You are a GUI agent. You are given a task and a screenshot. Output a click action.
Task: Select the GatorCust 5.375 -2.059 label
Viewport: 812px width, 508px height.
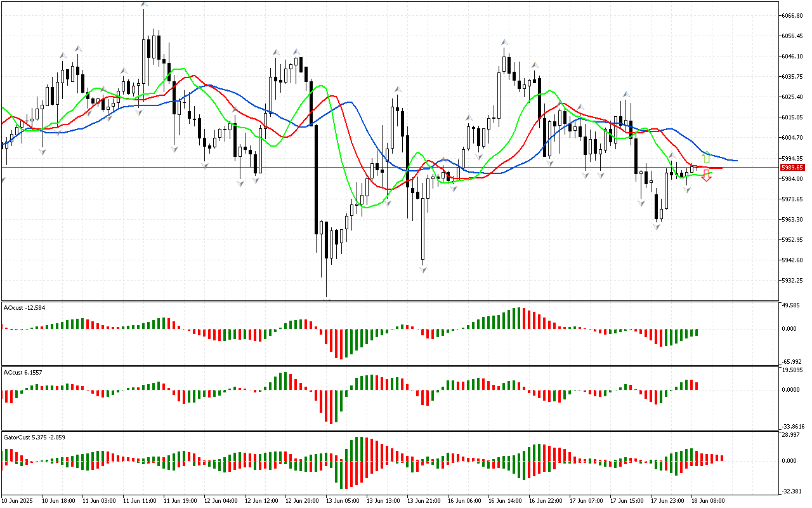coord(34,437)
